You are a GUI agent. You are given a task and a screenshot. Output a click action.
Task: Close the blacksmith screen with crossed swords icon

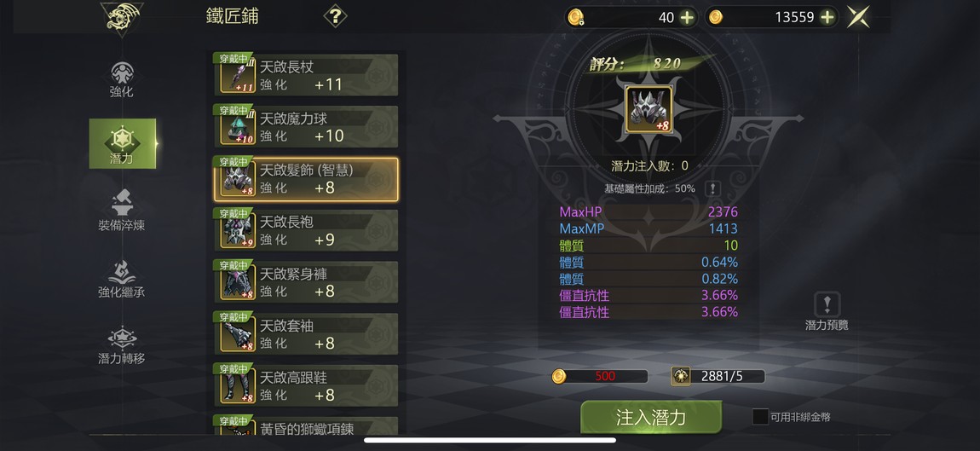pyautogui.click(x=858, y=17)
